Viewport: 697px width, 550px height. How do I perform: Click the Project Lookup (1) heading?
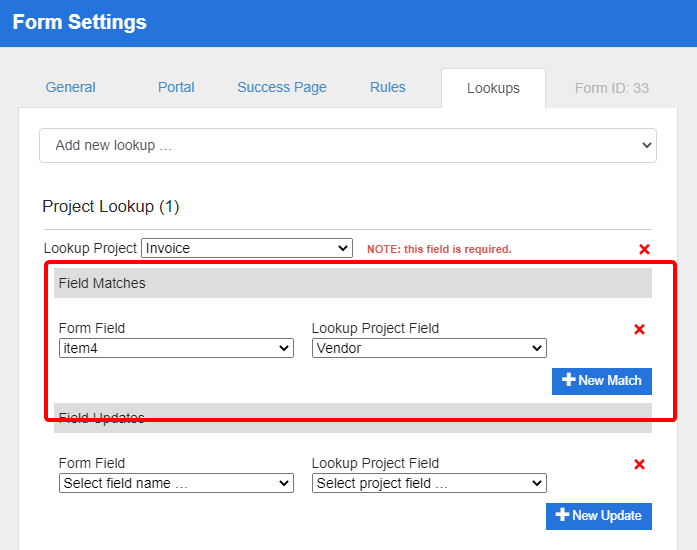[x=110, y=207]
